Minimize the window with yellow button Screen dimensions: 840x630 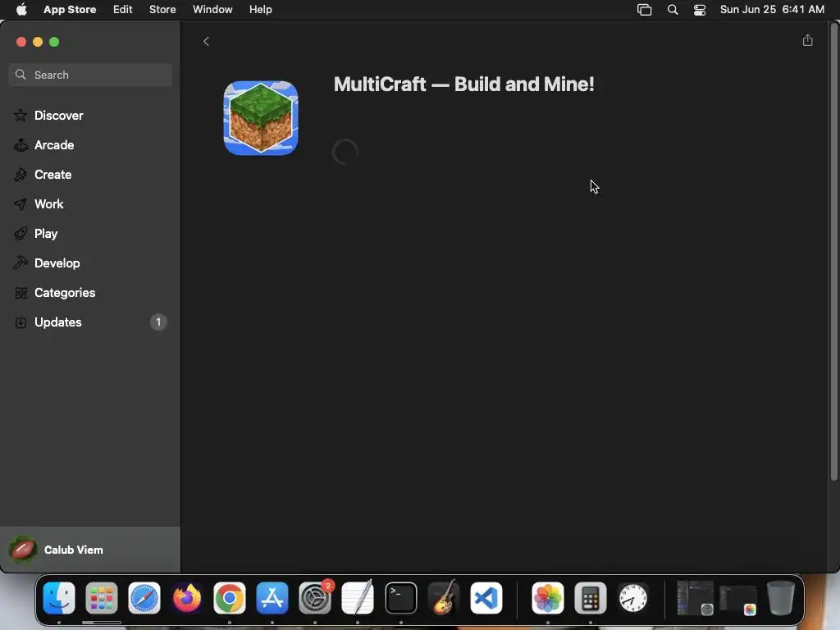pyautogui.click(x=38, y=42)
